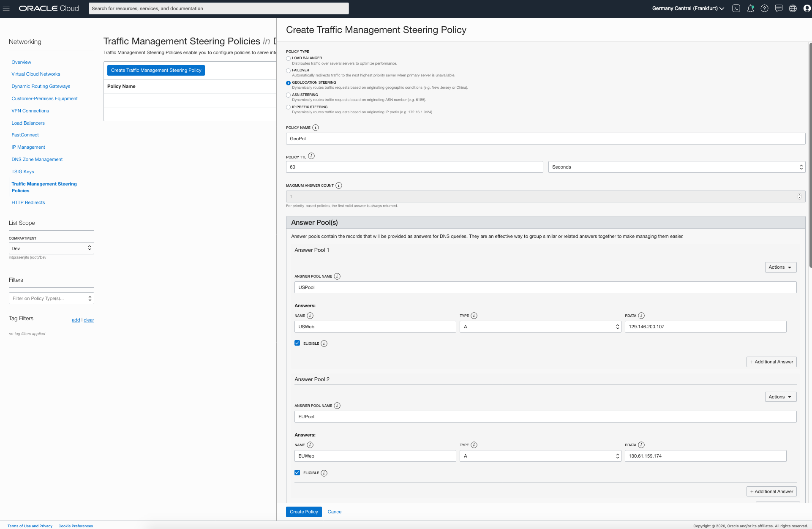
Task: Open the user profile avatar
Action: coord(807,8)
